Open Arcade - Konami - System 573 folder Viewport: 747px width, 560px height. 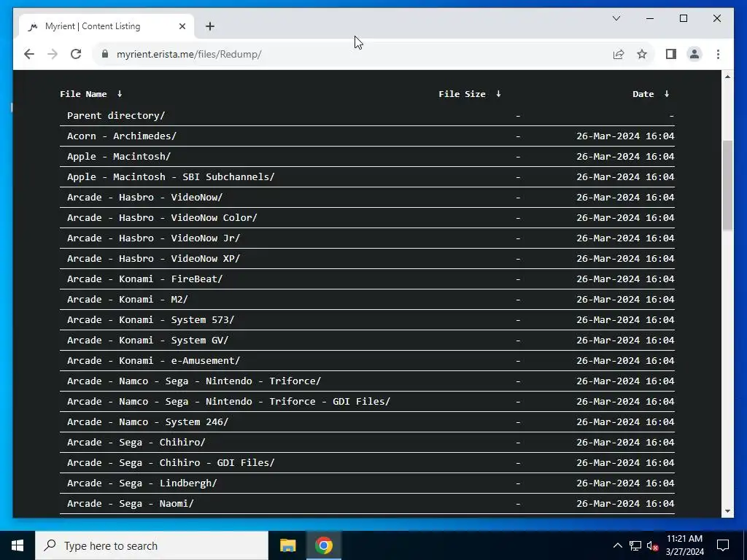(150, 320)
